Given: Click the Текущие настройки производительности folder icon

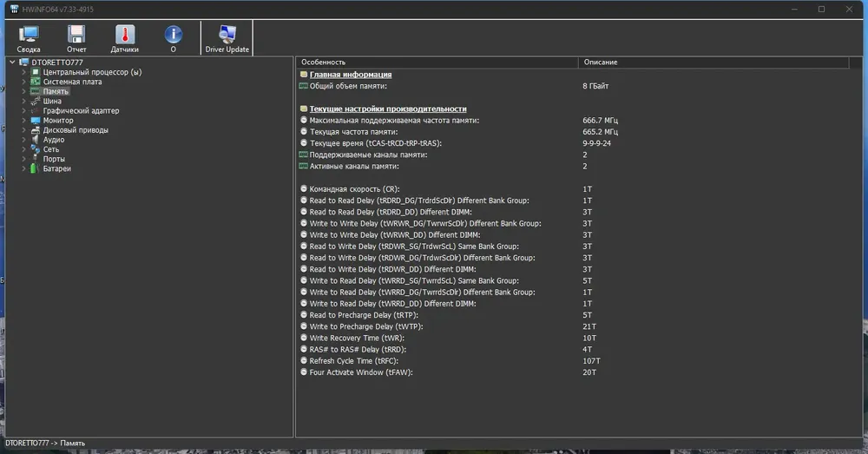Looking at the screenshot, I should [x=303, y=109].
